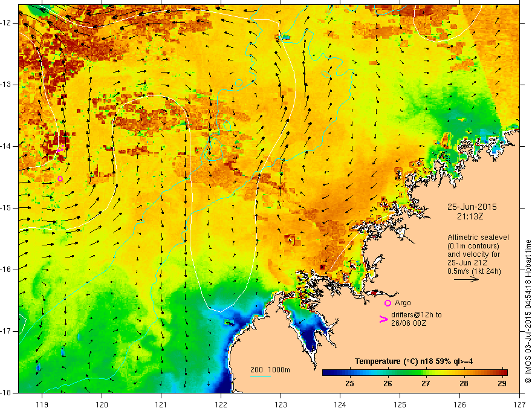Click longitude axis label 123
The height and width of the screenshot is (411, 532).
(281, 405)
